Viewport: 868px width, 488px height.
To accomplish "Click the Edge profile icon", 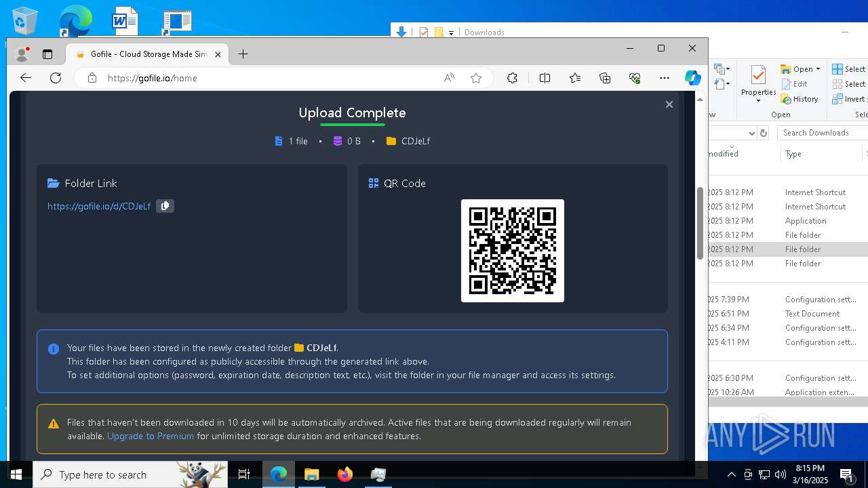I will pos(22,54).
